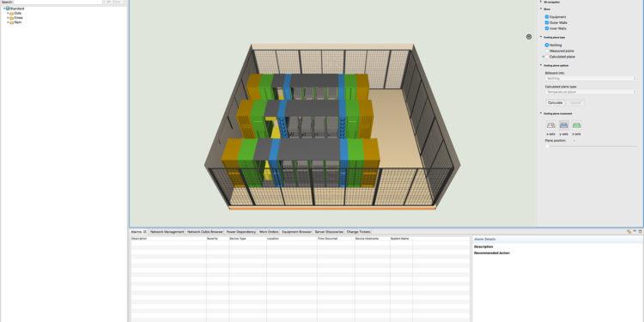Sort alarms by the Device Type column
This screenshot has width=644, height=322.
click(x=247, y=238)
